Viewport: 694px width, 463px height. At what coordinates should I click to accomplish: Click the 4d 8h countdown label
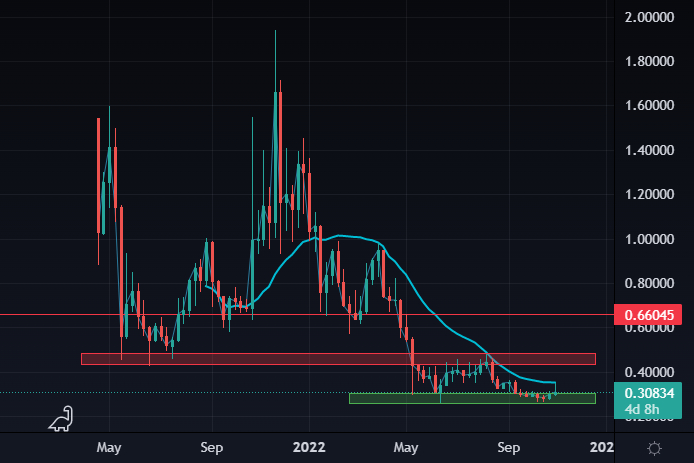642,409
